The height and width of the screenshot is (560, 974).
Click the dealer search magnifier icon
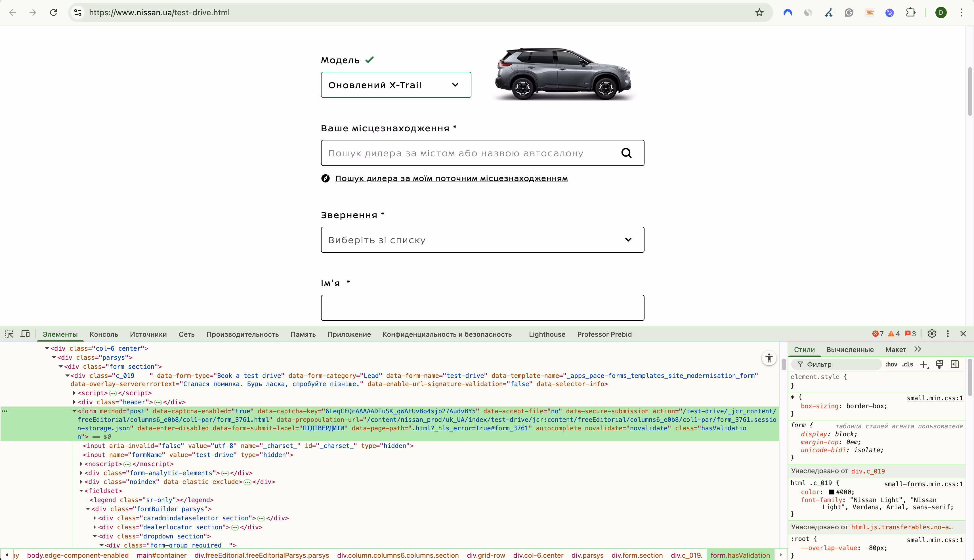[x=627, y=153]
